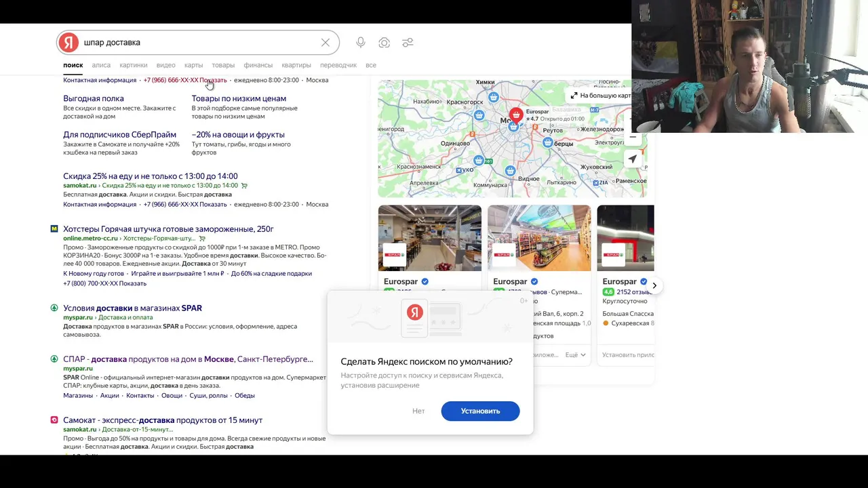This screenshot has width=868, height=488.
Task: Clear the search query with the X icon
Action: click(x=325, y=43)
